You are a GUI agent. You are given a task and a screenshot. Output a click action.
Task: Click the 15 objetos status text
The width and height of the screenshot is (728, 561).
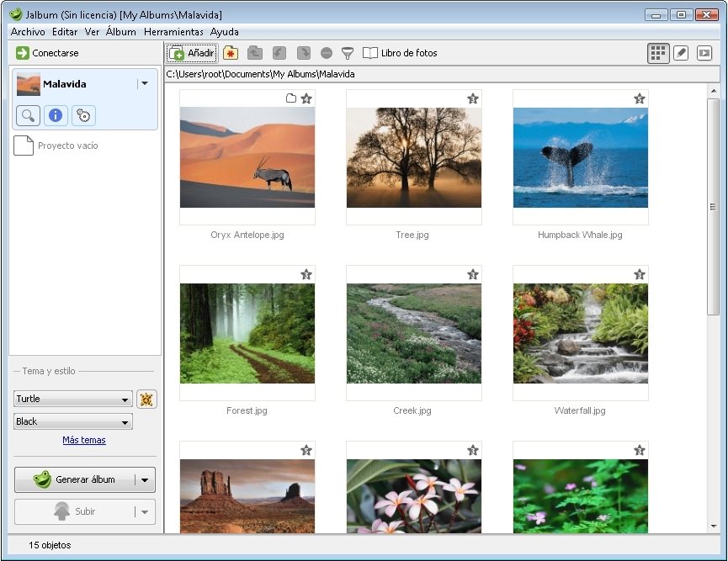[50, 545]
